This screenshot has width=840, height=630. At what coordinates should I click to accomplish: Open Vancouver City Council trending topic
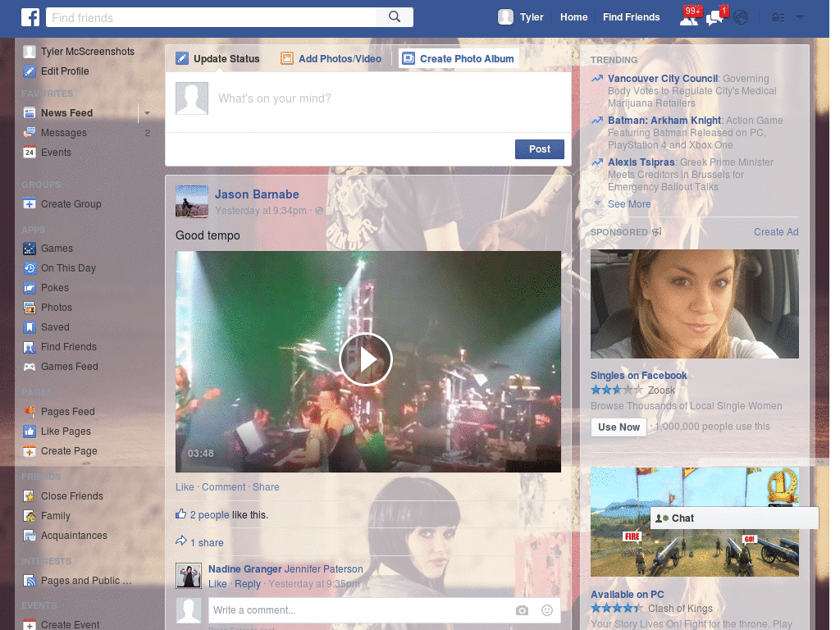click(662, 79)
